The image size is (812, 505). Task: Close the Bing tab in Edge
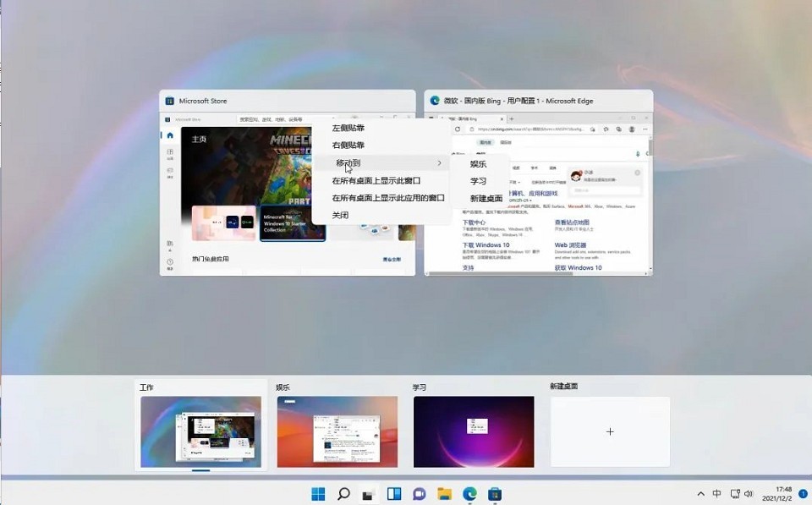pyautogui.click(x=502, y=118)
